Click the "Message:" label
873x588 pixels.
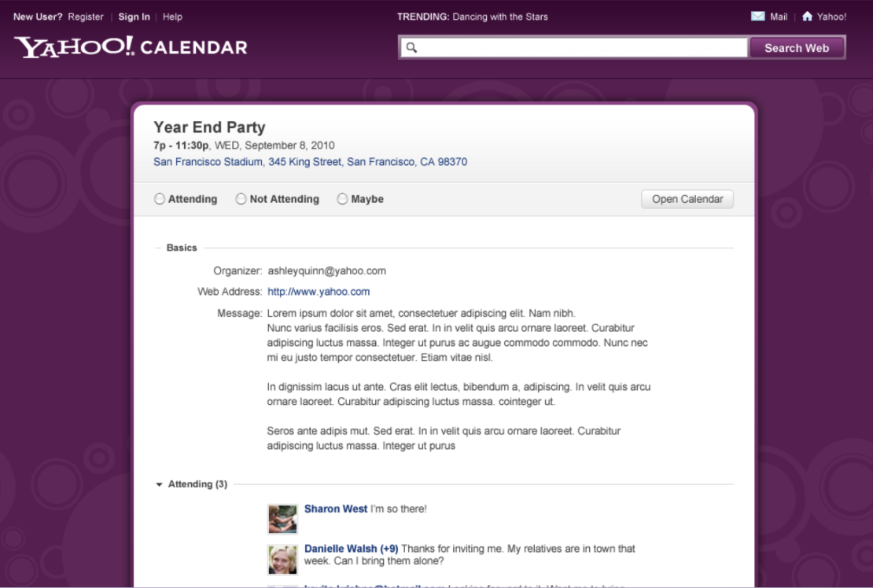pyautogui.click(x=239, y=313)
